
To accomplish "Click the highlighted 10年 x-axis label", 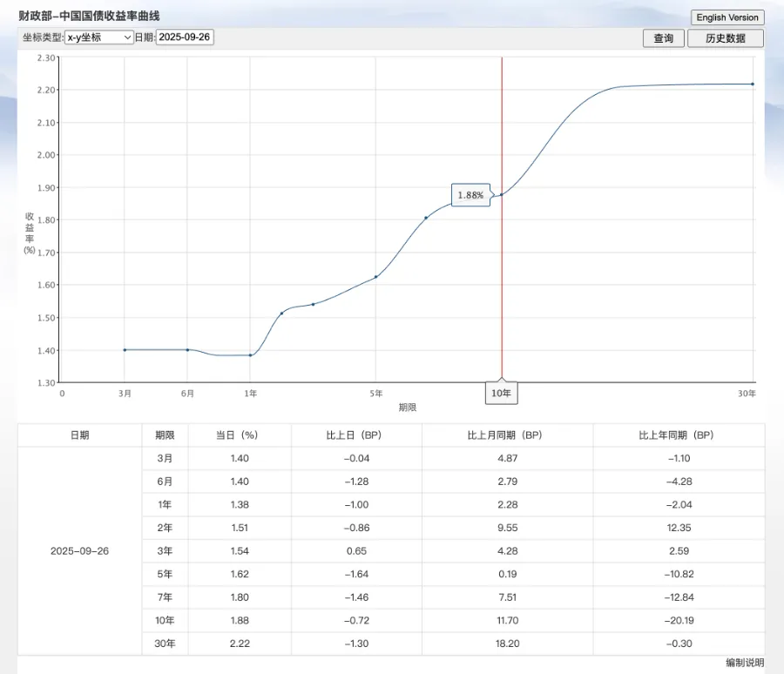I will tap(501, 394).
